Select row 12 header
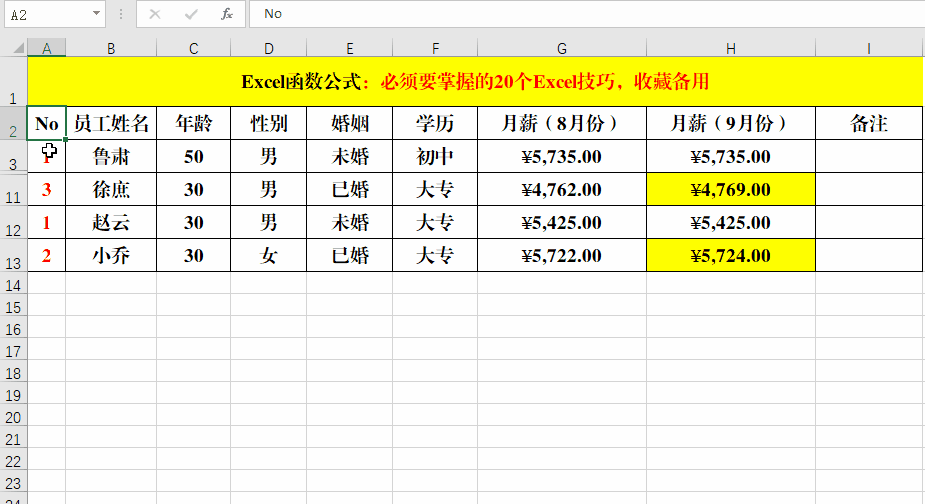 coord(13,222)
